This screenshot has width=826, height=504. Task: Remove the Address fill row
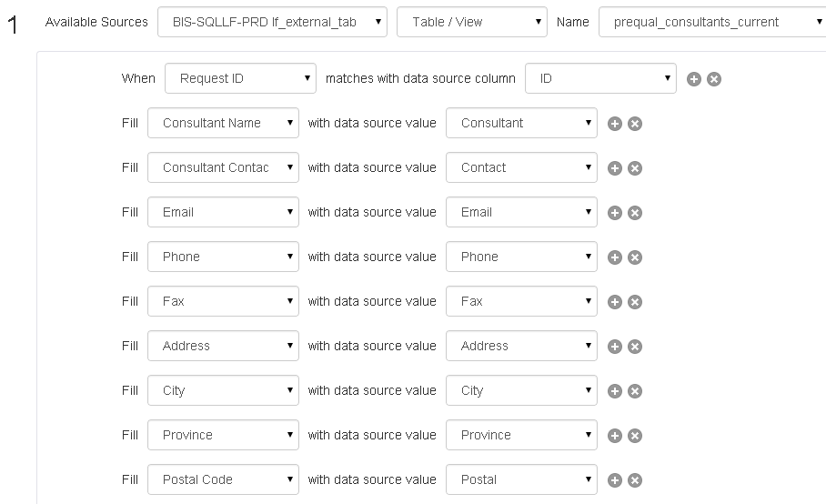635,347
